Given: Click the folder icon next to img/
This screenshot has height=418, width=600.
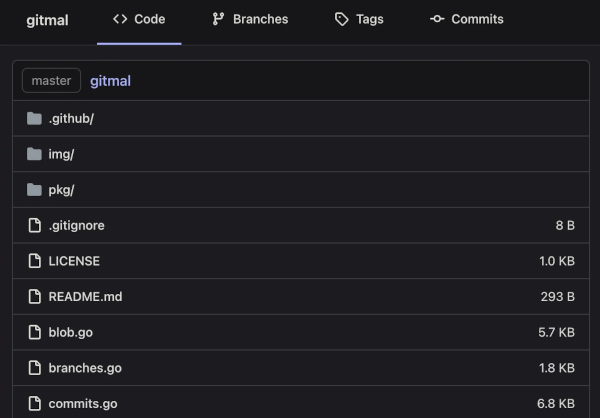Looking at the screenshot, I should pos(35,154).
